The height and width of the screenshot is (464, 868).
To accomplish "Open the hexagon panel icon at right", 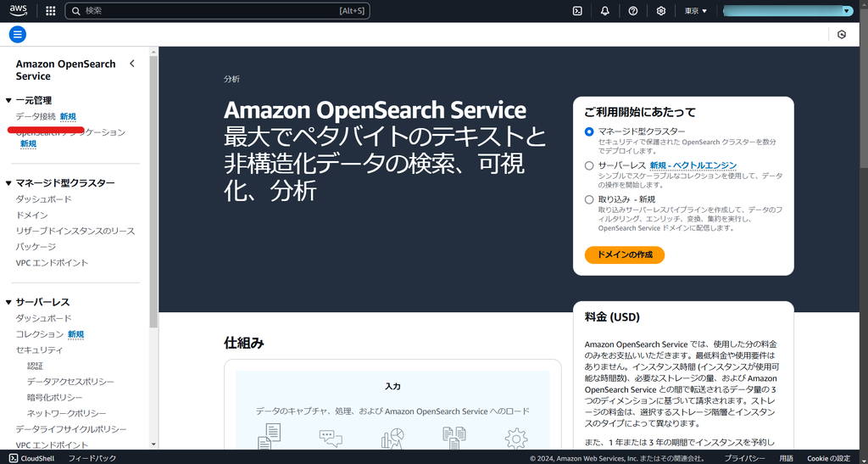I will pos(842,34).
